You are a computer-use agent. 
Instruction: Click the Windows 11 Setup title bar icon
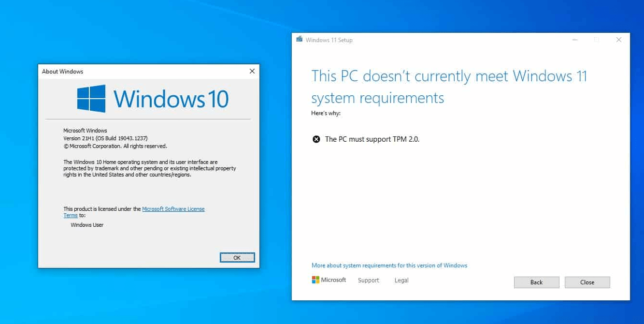300,40
